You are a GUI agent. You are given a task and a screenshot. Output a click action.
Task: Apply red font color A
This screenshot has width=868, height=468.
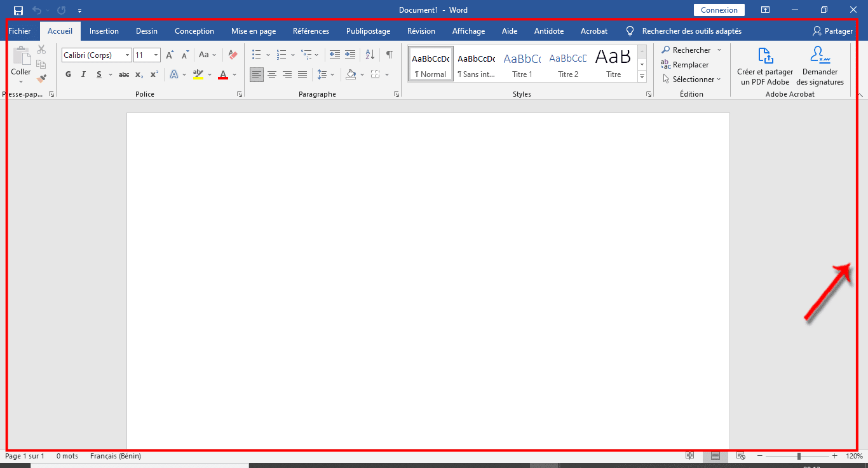[223, 74]
